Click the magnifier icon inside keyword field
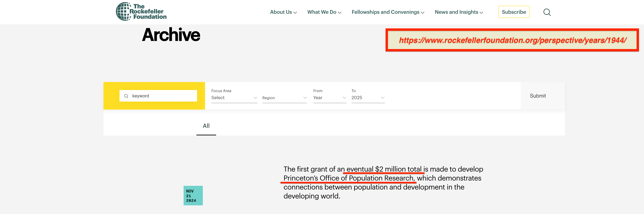 126,96
